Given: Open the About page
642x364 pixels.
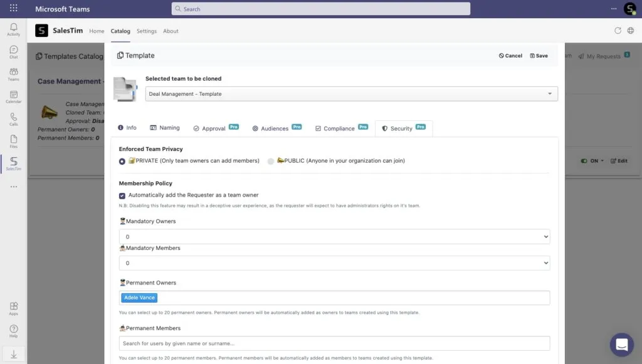Looking at the screenshot, I should coord(171,31).
